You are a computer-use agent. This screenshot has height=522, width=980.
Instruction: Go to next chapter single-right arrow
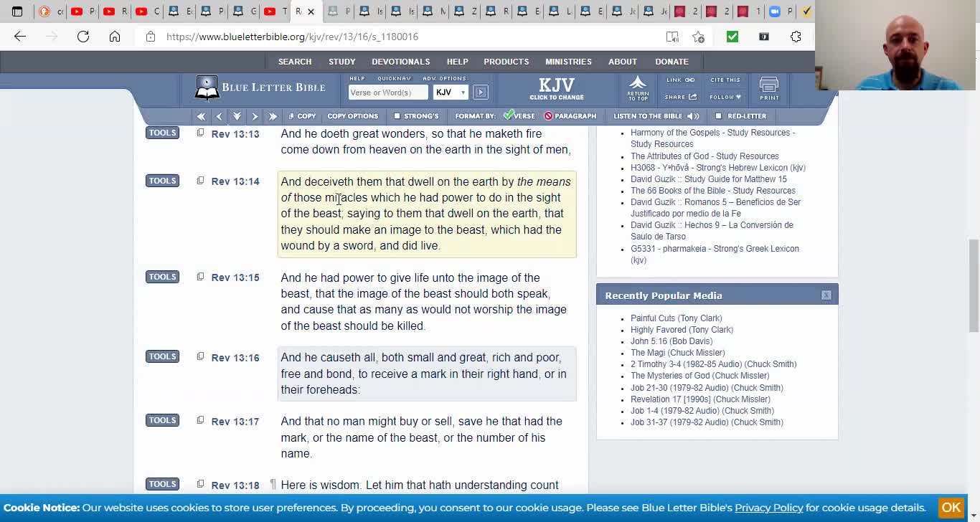255,116
